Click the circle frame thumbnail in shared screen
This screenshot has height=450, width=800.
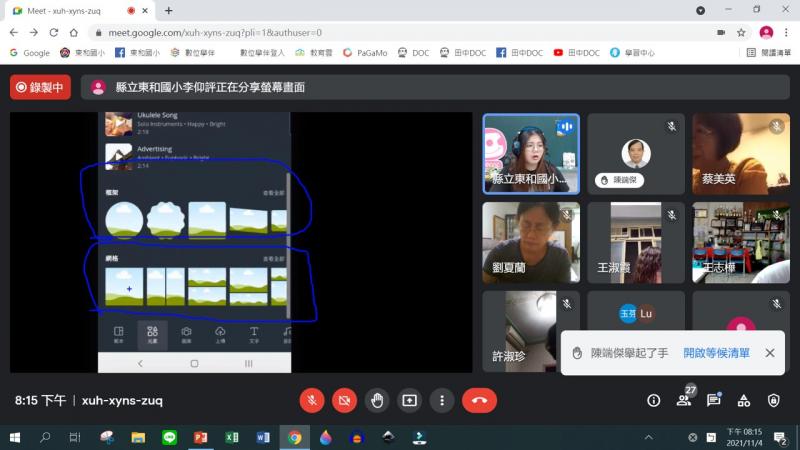[124, 220]
